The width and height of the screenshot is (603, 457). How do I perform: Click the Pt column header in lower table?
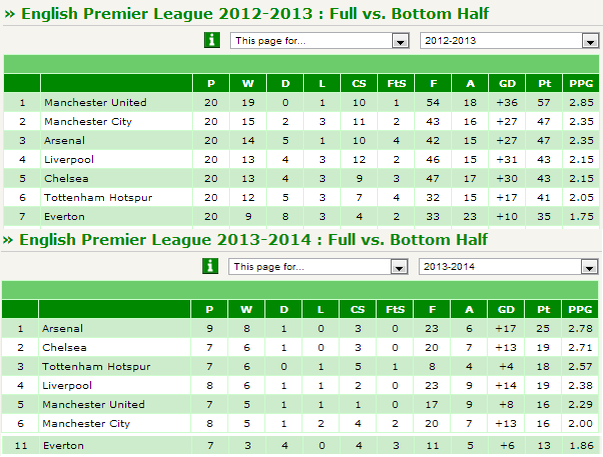543,309
